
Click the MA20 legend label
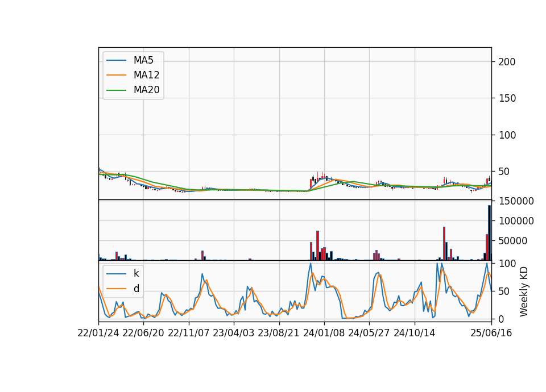[x=146, y=90]
